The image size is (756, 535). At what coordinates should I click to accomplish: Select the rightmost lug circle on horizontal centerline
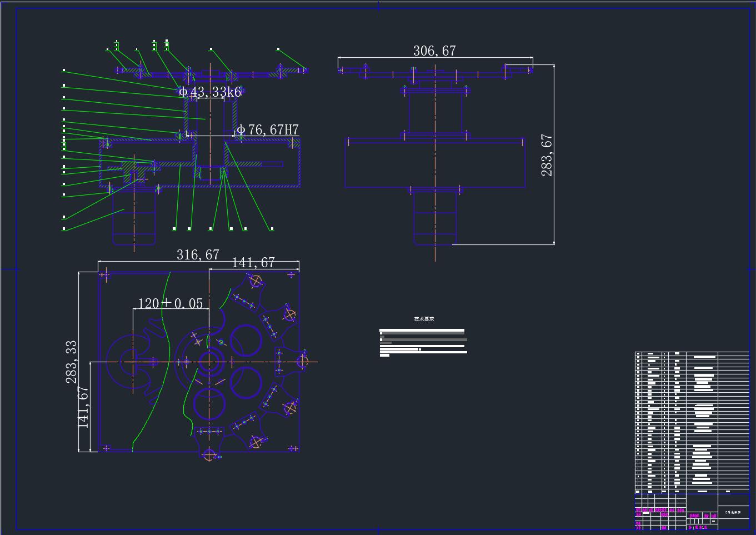point(302,362)
